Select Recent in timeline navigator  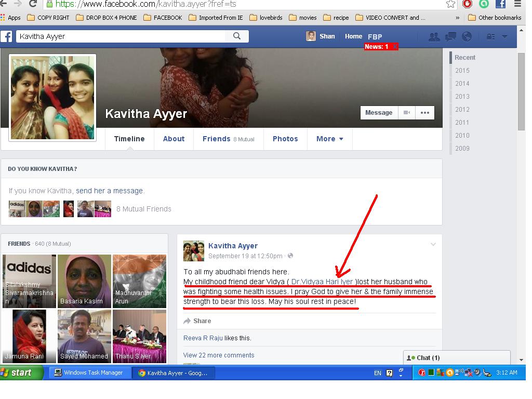point(465,58)
